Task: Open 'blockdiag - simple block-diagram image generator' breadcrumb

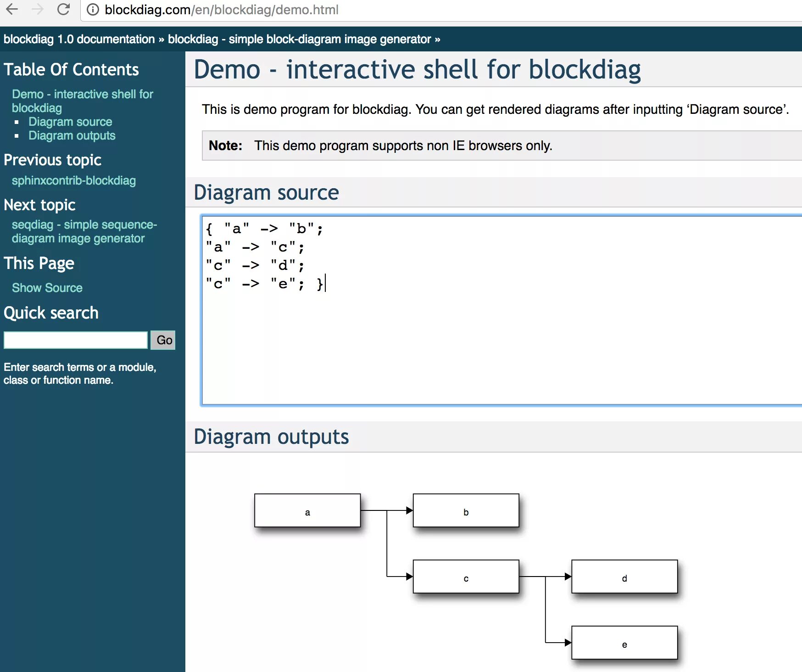Action: pos(299,39)
